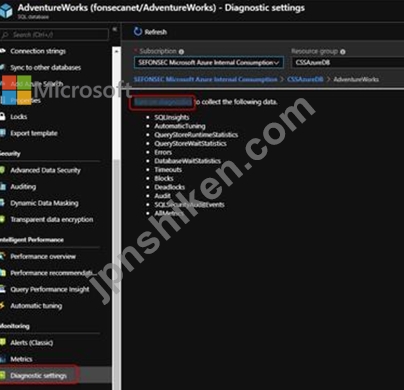Click Blocks in the data list

pyautogui.click(x=164, y=178)
